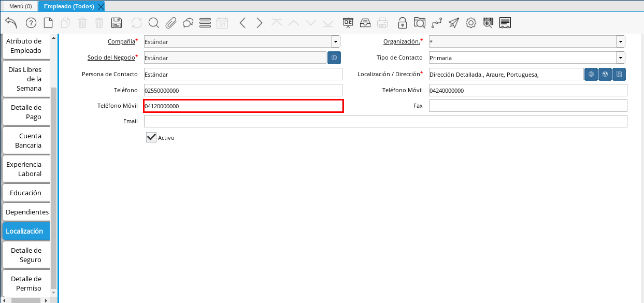Create a new record with the blank page icon
The width and height of the screenshot is (644, 303).
coord(48,23)
